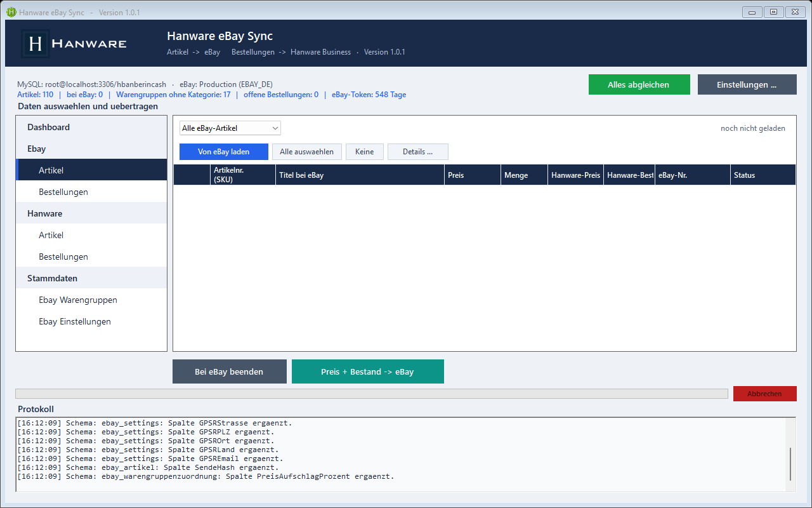Sort by the Status column header
The height and width of the screenshot is (508, 812).
763,175
